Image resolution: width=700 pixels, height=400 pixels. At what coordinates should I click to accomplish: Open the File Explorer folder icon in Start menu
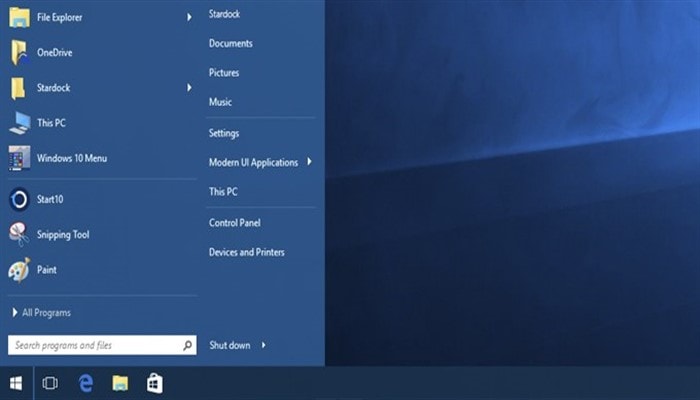tap(19, 17)
